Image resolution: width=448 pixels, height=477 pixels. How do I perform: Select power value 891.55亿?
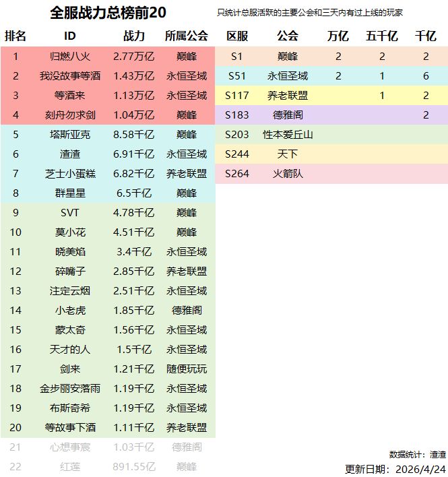(134, 467)
